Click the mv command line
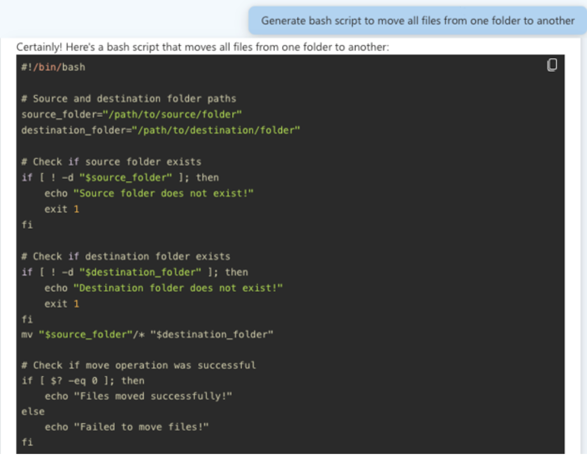587x455 pixels. [x=147, y=334]
